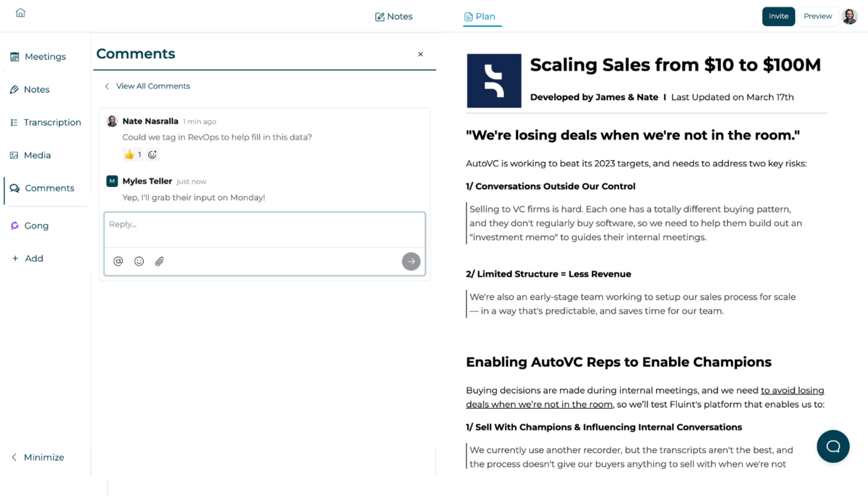Click the Preview button
The width and height of the screenshot is (868, 498).
click(818, 16)
